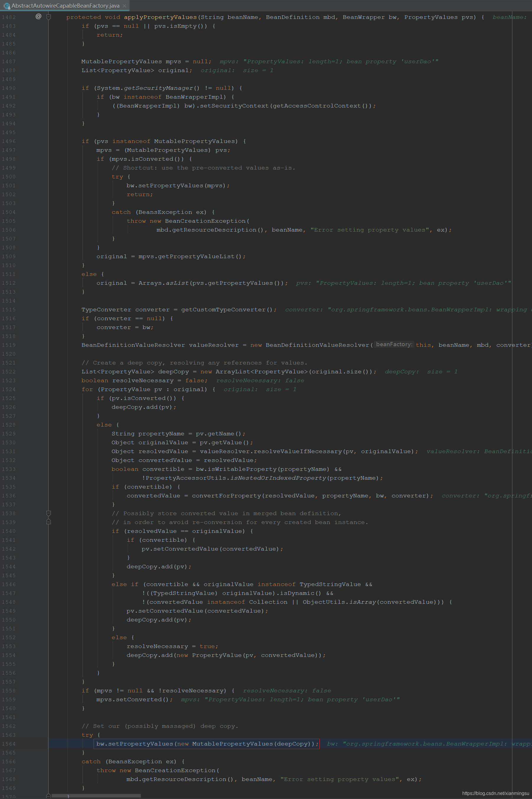Screen dimensions: 532x799
Task: Click ObjectUtils.isArray on line 1548
Action: (x=339, y=602)
